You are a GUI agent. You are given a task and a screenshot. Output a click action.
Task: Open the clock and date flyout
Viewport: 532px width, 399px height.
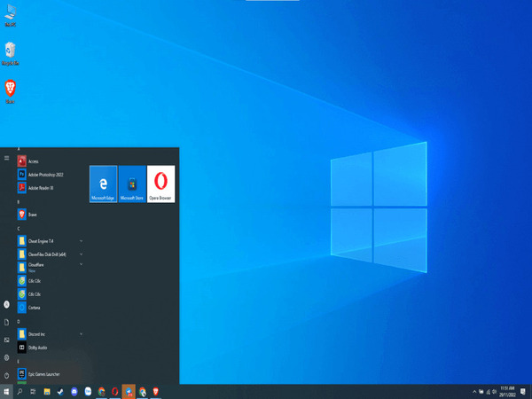pyautogui.click(x=507, y=391)
